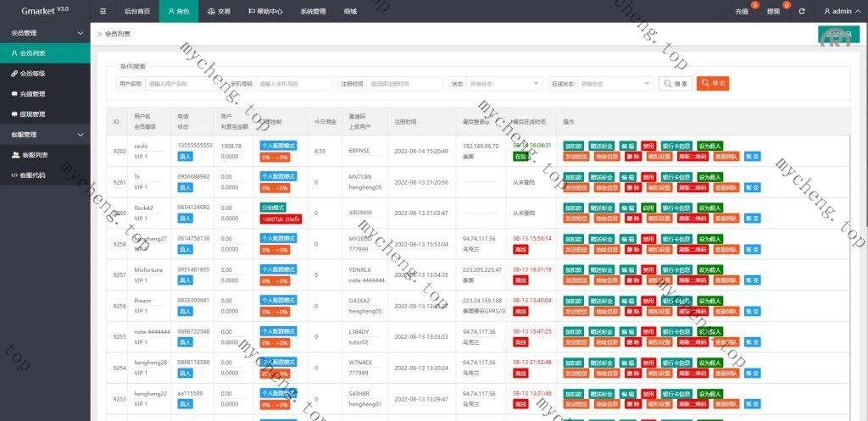Click the 搜索 search button
Screen dimensions: 868x421
(676, 84)
